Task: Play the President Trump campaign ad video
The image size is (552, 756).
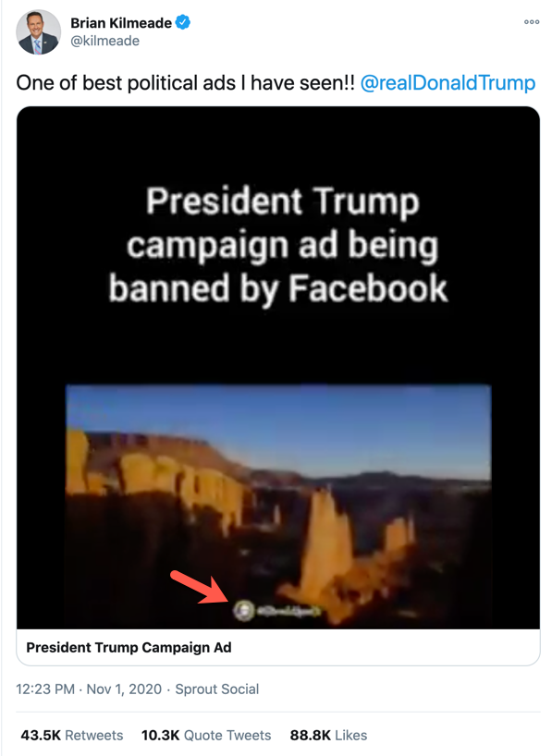Action: point(278,368)
